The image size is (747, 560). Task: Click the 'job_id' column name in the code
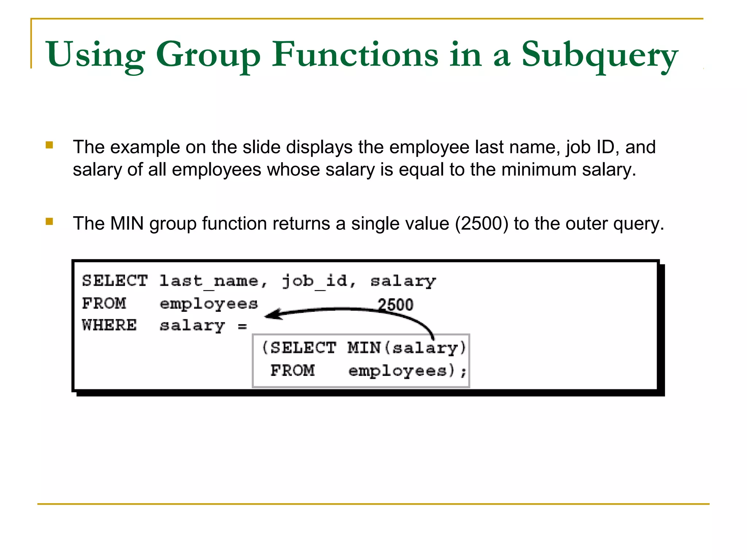(314, 281)
